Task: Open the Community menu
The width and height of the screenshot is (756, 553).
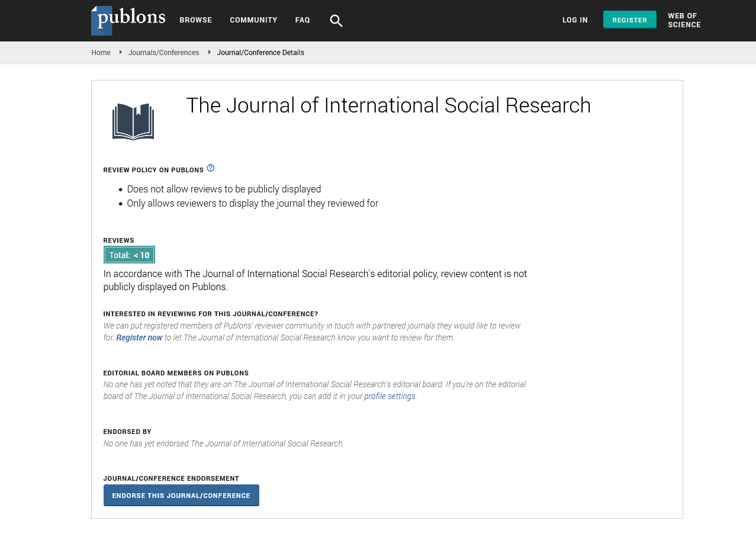Action: click(x=253, y=20)
